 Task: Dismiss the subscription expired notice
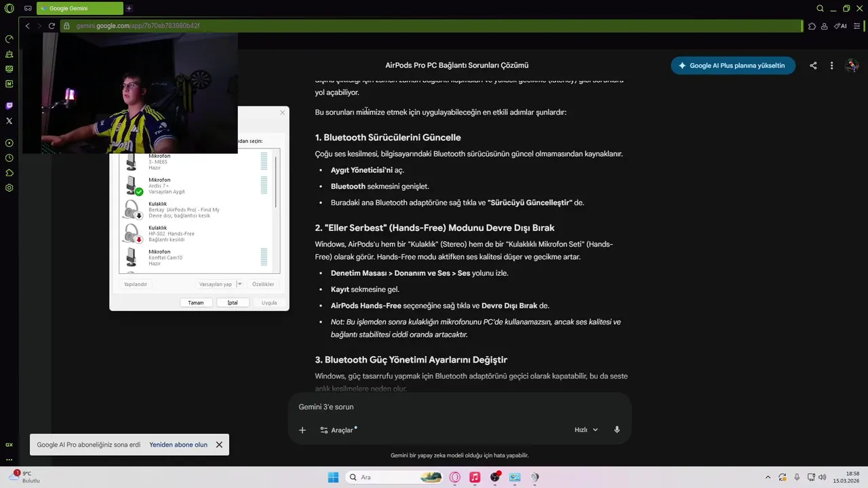[x=219, y=445]
